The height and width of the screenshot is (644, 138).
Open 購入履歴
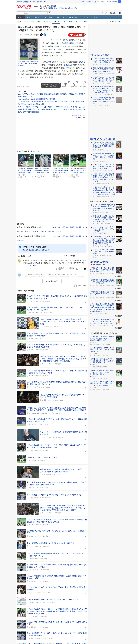pyautogui.click(x=112, y=13)
